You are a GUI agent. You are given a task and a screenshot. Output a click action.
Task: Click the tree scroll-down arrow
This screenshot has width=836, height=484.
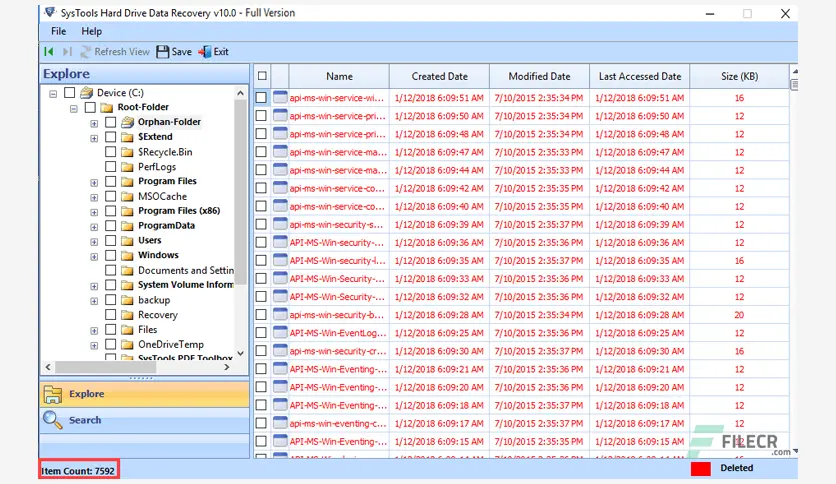click(240, 353)
